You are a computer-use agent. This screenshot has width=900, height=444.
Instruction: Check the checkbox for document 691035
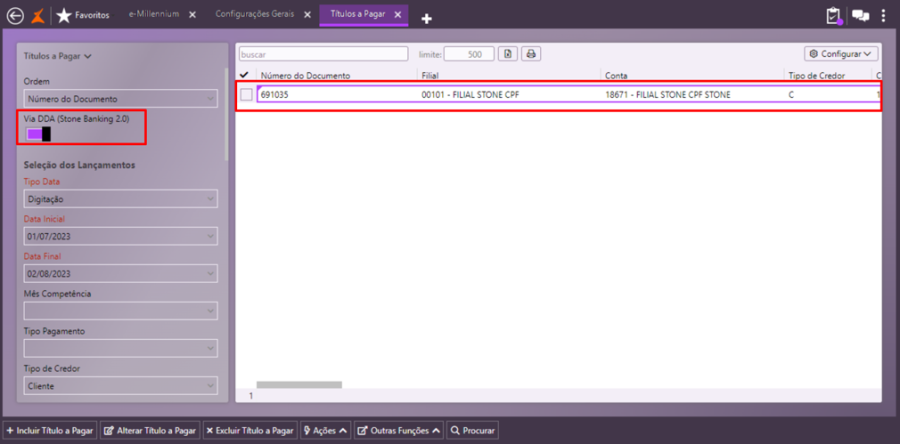[246, 95]
